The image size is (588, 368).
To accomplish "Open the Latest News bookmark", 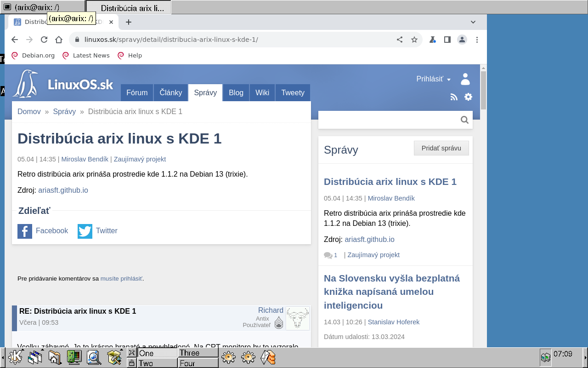I will click(x=86, y=55).
